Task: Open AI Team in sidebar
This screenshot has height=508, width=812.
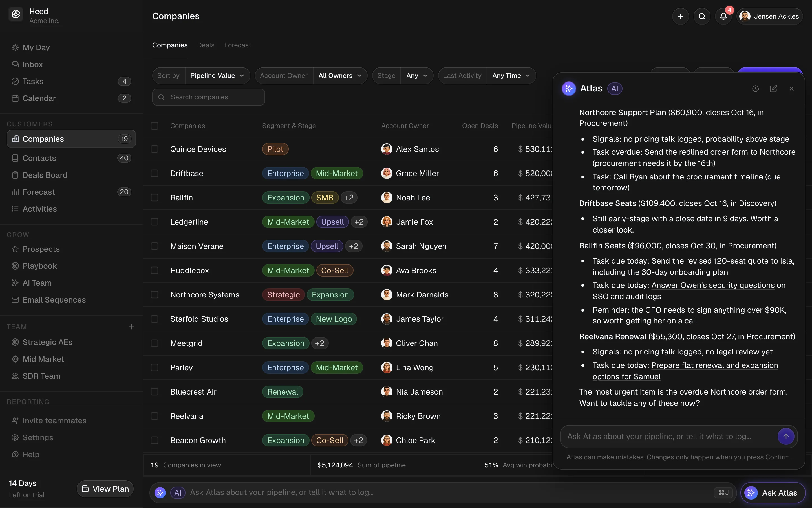Action: pyautogui.click(x=71, y=283)
